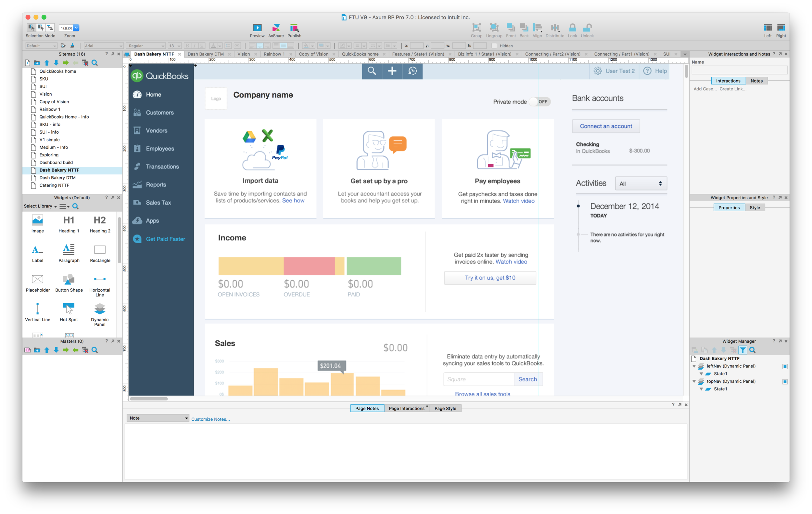Screen dimensions: 812x514
Task: Click the Customize Notes link
Action: (x=210, y=419)
